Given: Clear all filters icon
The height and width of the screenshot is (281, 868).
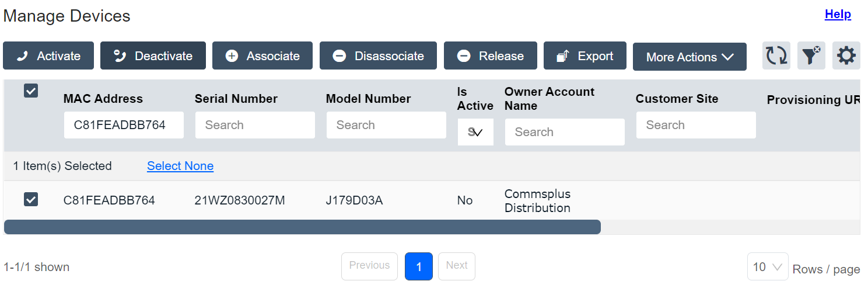Looking at the screenshot, I should (x=811, y=56).
